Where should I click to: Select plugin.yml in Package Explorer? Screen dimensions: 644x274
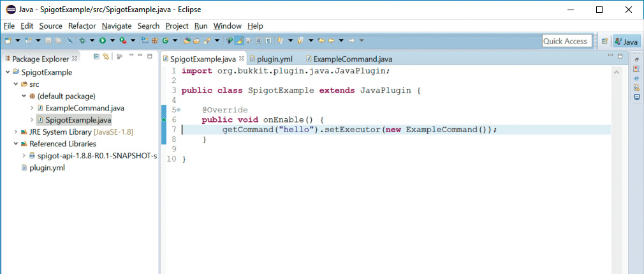[43, 168]
